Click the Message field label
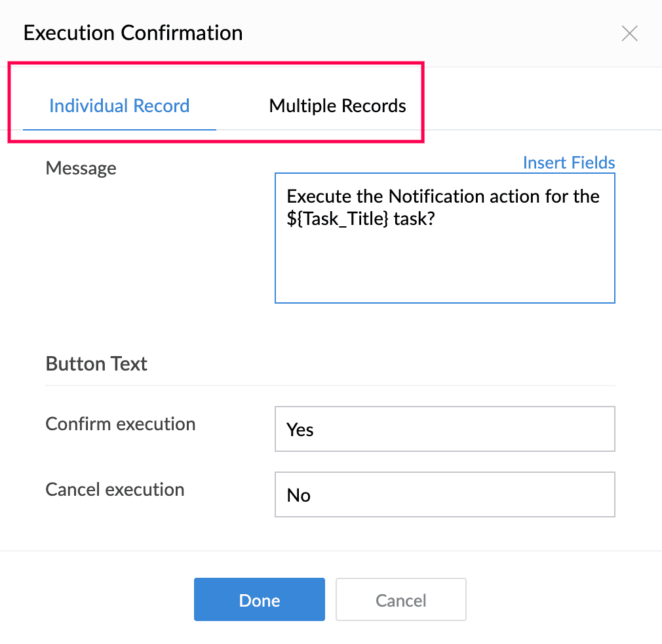 pyautogui.click(x=81, y=168)
